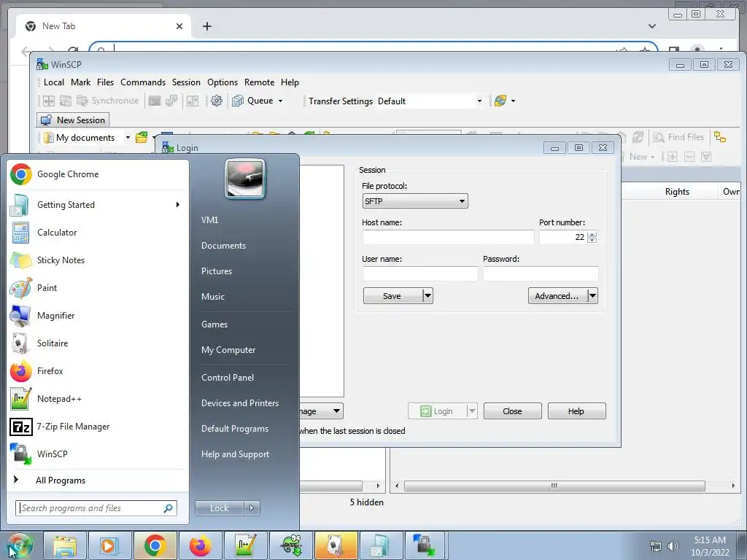This screenshot has height=560, width=747.
Task: Launch Paint from the Start menu
Action: 98,287
